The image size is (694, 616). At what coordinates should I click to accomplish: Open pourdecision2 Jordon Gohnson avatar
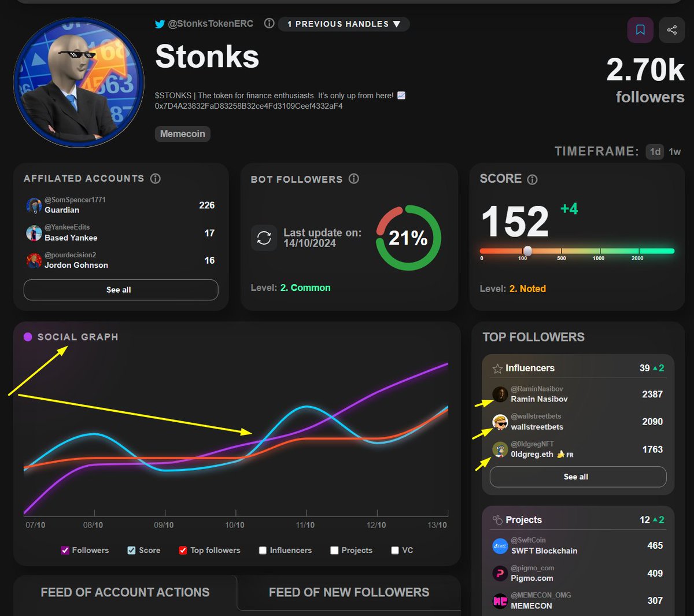click(x=34, y=260)
